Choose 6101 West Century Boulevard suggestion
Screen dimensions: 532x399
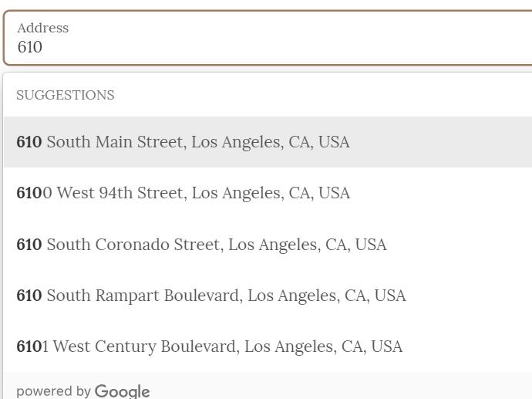[268, 347]
